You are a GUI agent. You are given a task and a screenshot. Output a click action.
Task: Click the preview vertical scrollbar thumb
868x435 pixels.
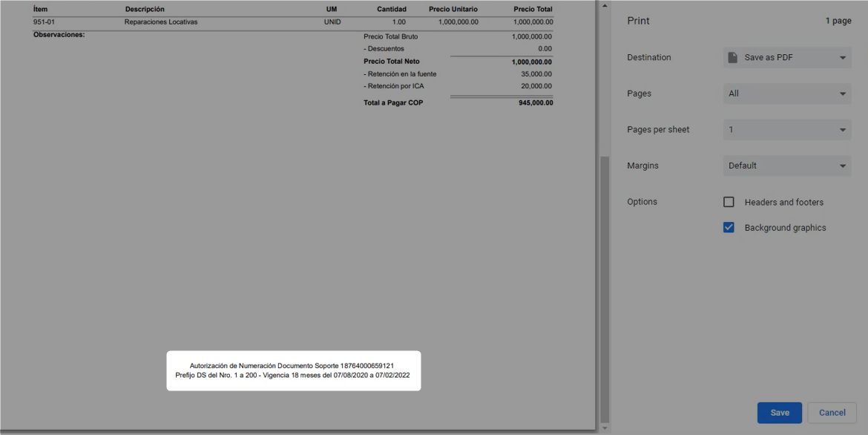605,290
